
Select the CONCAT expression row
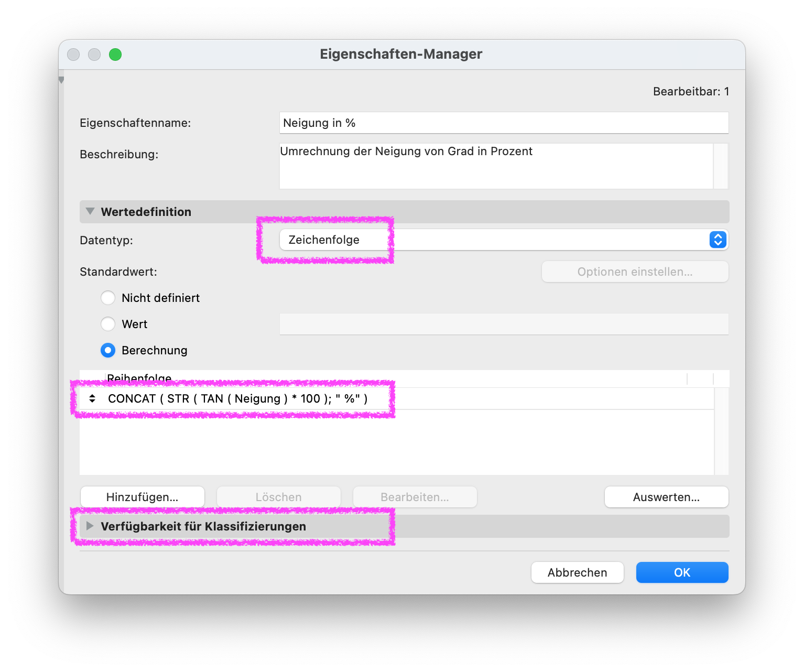pos(396,398)
